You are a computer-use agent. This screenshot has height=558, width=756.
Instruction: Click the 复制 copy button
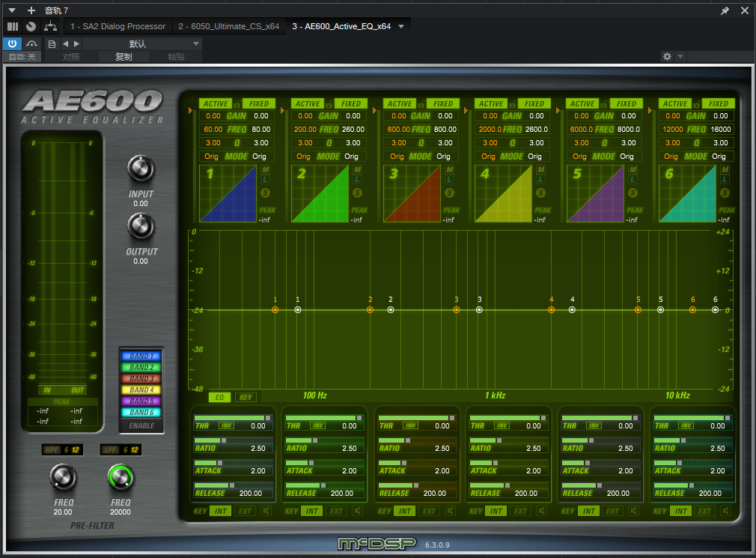point(124,57)
